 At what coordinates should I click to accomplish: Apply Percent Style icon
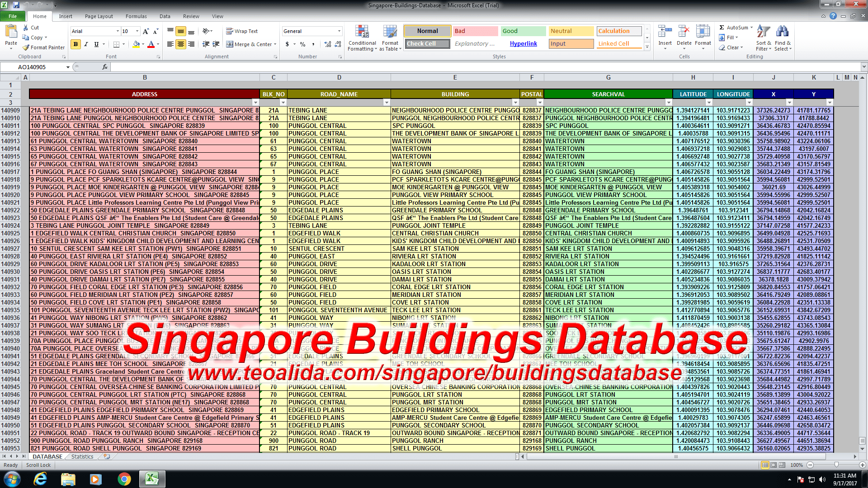pyautogui.click(x=302, y=44)
